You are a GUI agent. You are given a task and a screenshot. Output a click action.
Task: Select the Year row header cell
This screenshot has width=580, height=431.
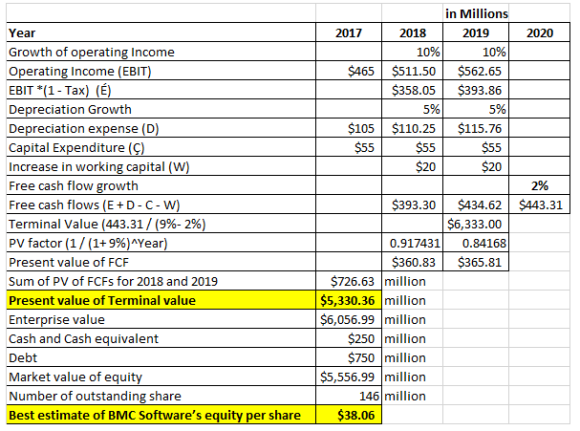(161, 33)
